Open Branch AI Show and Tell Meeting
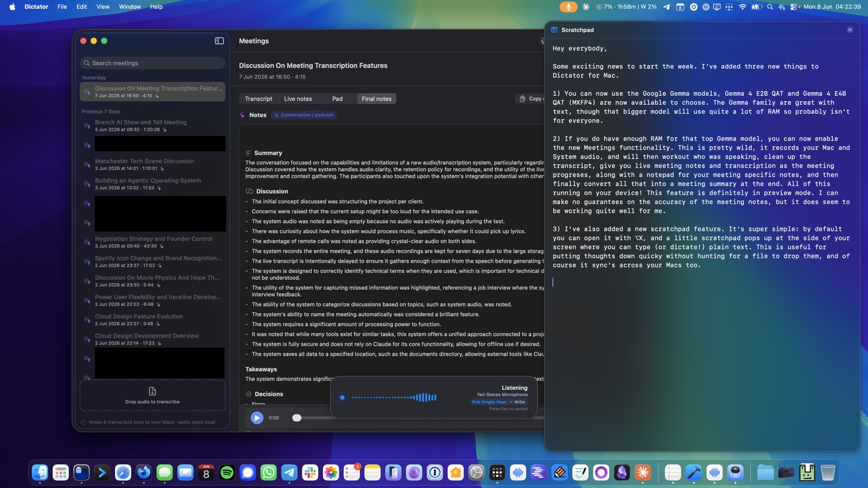868x488 pixels. pyautogui.click(x=153, y=125)
